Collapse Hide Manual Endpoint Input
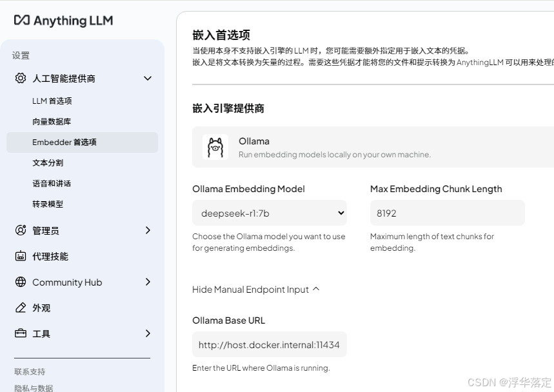 pyautogui.click(x=256, y=289)
